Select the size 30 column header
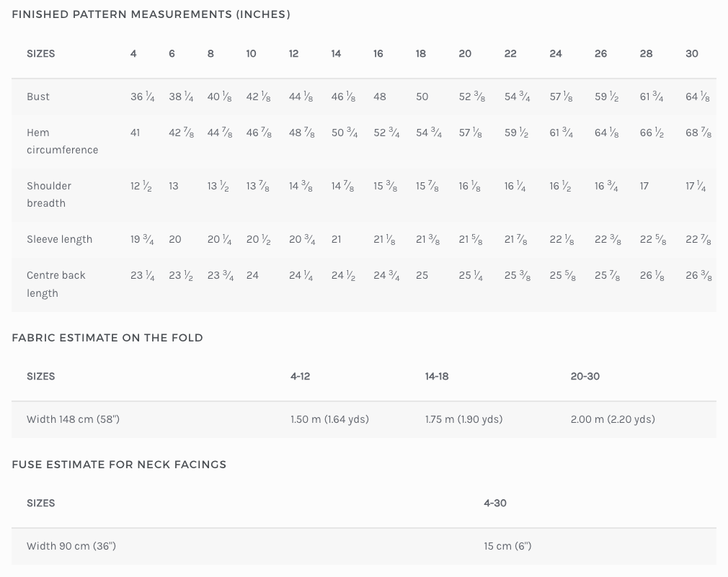728x577 pixels. tap(692, 54)
